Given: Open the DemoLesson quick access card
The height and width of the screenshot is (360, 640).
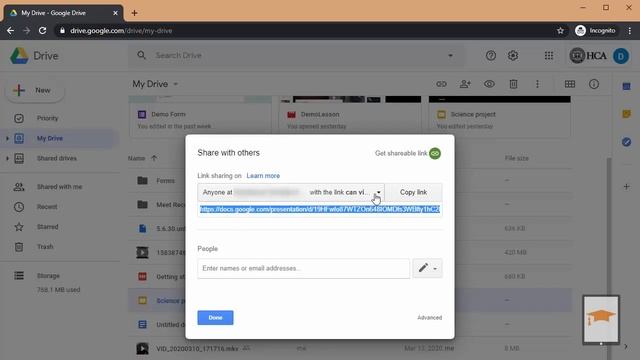Looking at the screenshot, I should [x=350, y=117].
